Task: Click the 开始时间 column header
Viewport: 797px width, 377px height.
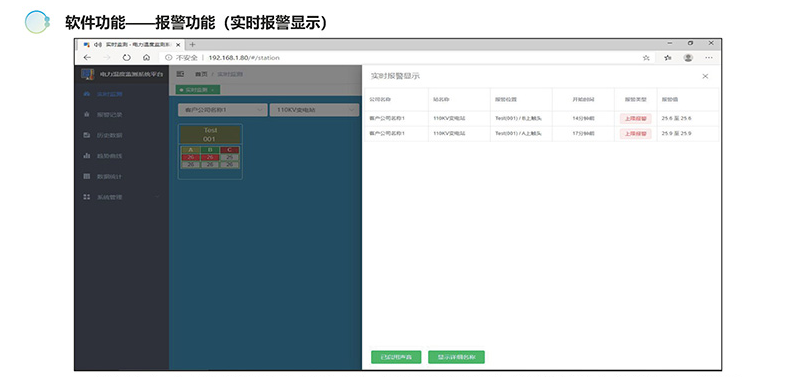Action: 583,100
